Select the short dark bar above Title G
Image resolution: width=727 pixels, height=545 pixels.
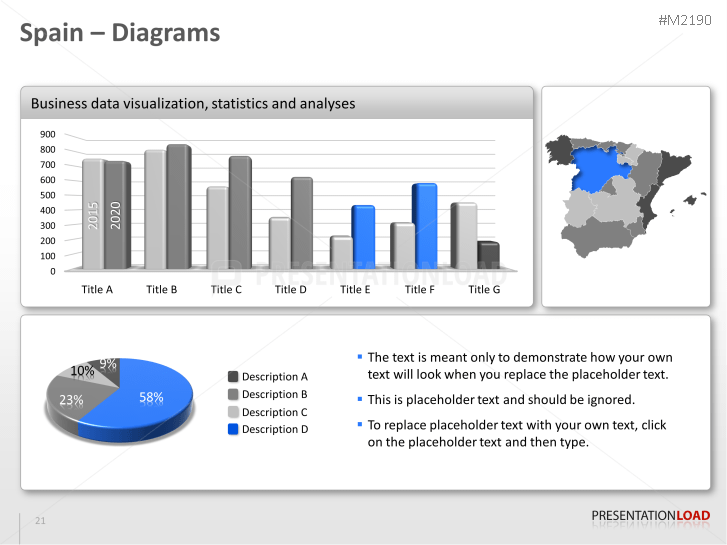[488, 255]
